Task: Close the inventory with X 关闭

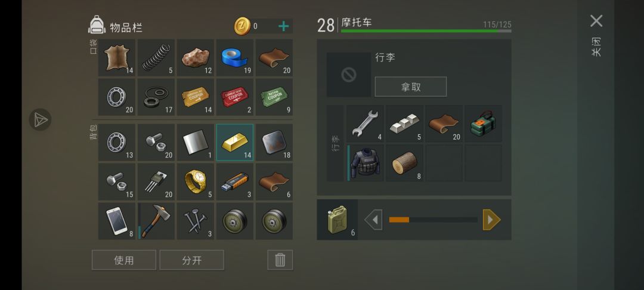Action: [596, 21]
